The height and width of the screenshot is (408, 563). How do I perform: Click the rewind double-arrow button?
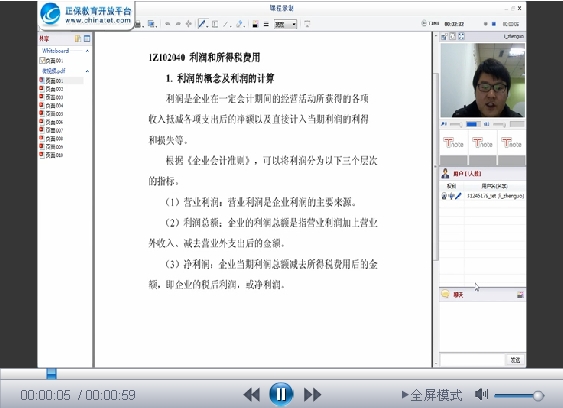(x=251, y=395)
